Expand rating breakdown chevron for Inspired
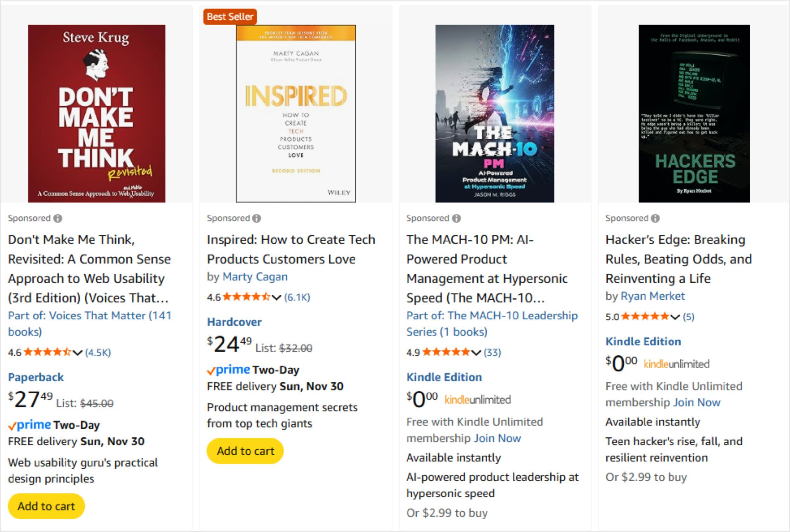790x532 pixels. pyautogui.click(x=276, y=297)
